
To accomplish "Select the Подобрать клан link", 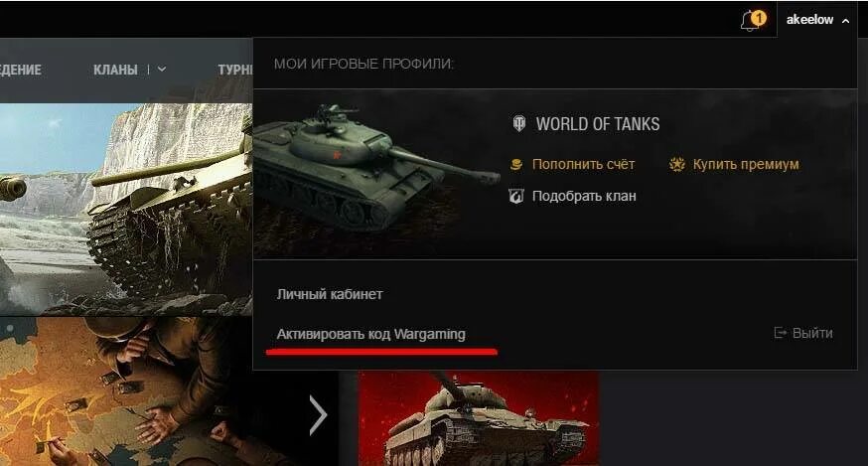I will point(584,196).
